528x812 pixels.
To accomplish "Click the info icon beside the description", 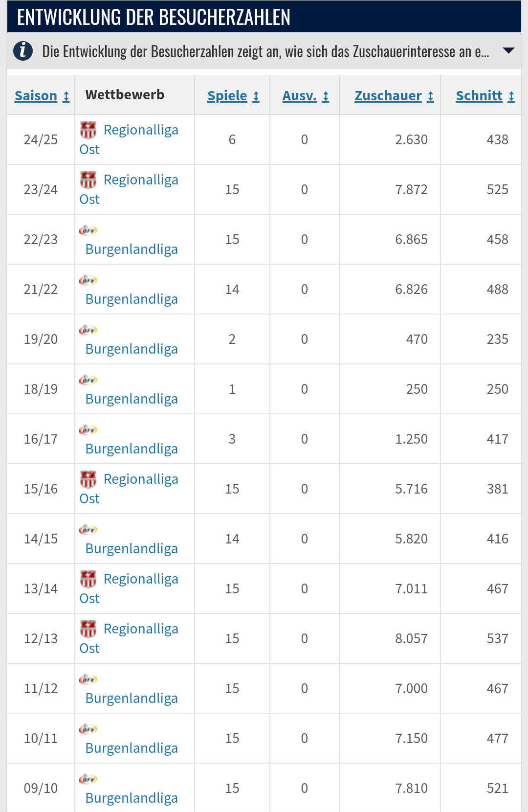I will [x=23, y=51].
